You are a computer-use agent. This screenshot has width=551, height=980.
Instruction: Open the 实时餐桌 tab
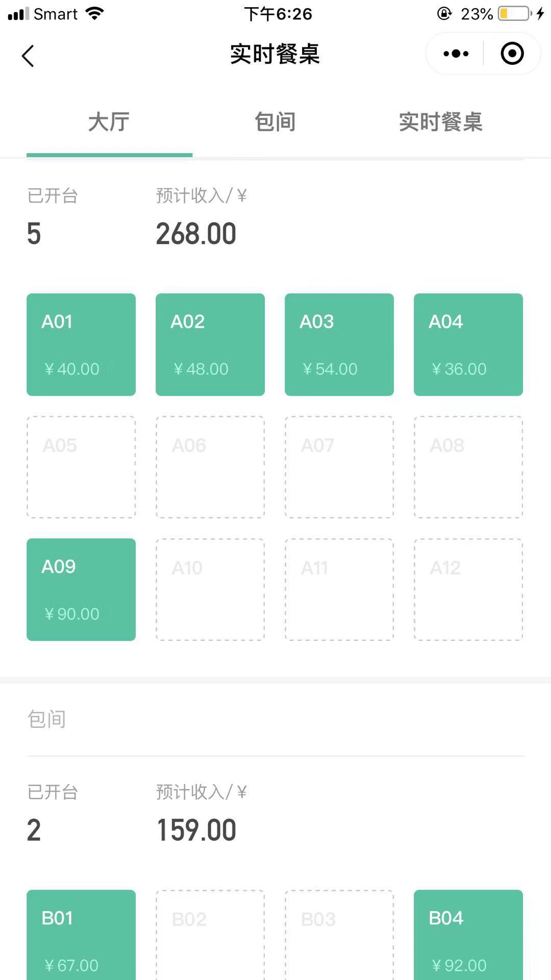(441, 122)
